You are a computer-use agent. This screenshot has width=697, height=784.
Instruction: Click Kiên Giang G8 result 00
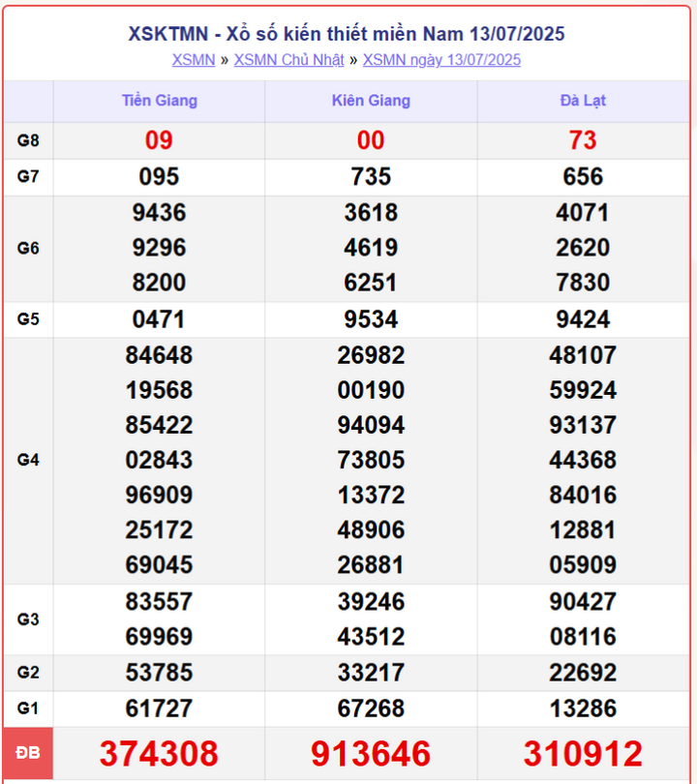[x=371, y=140]
